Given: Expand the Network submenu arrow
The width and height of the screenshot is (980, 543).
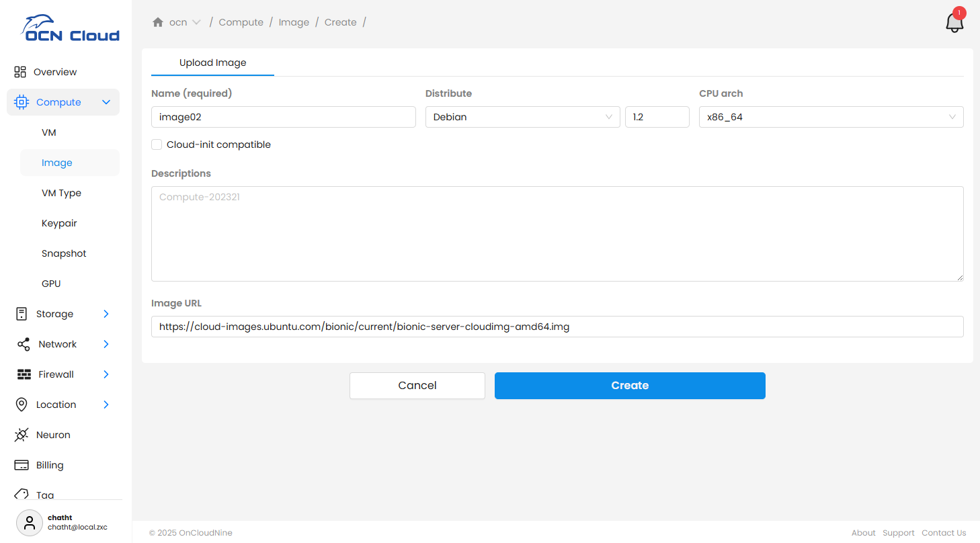Looking at the screenshot, I should click(106, 344).
